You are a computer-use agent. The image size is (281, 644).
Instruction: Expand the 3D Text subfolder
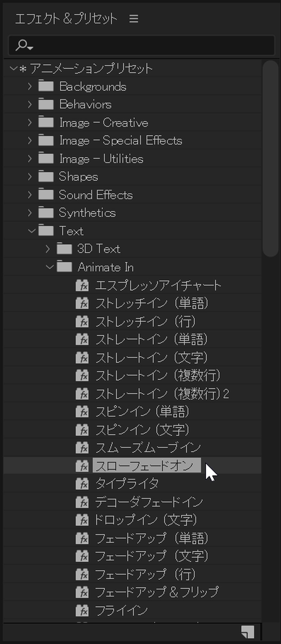(48, 249)
